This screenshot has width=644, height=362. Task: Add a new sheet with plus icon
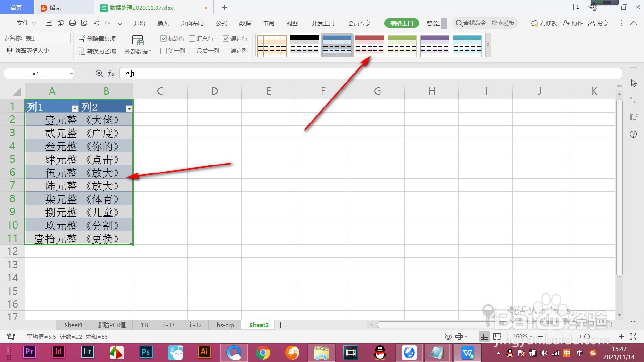[281, 325]
